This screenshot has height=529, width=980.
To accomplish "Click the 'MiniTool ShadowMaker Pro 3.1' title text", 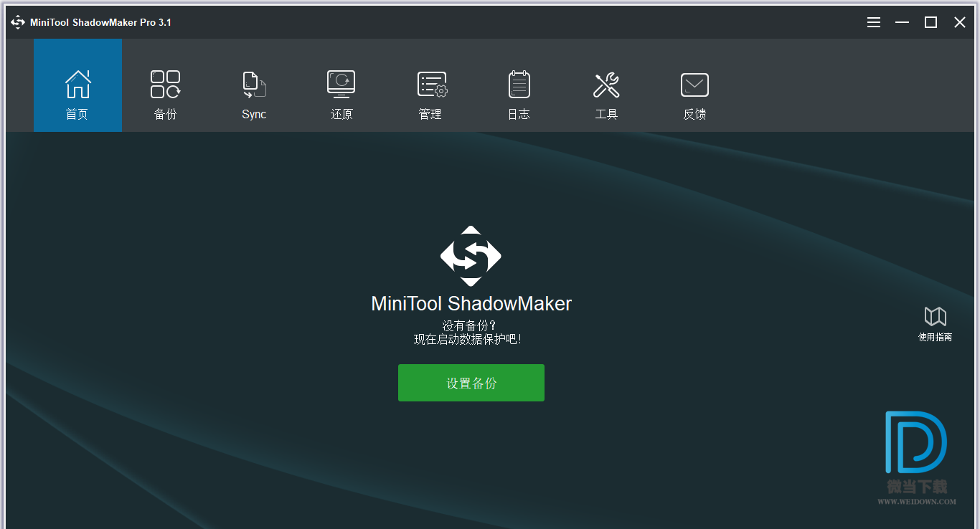I will [x=100, y=22].
